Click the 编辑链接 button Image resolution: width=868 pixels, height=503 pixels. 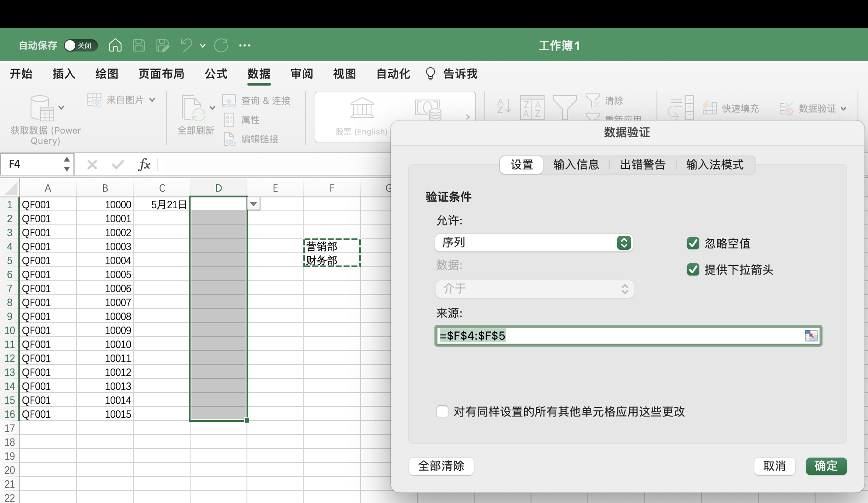click(x=250, y=139)
